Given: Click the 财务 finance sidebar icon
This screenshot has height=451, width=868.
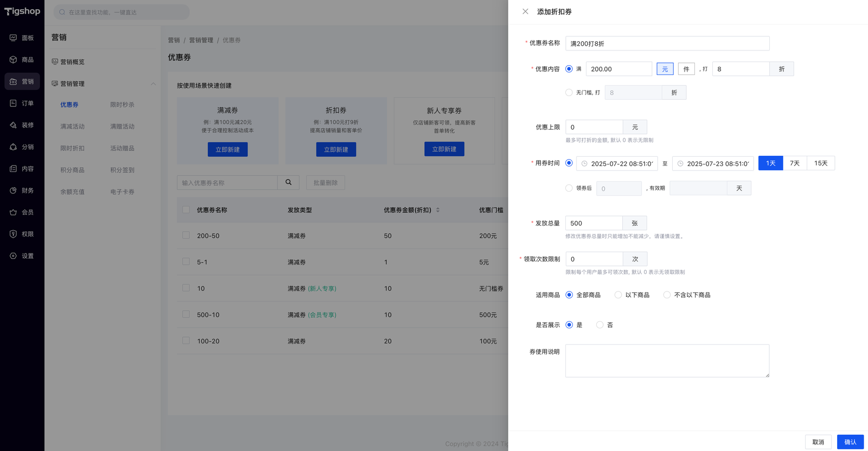Looking at the screenshot, I should [13, 190].
